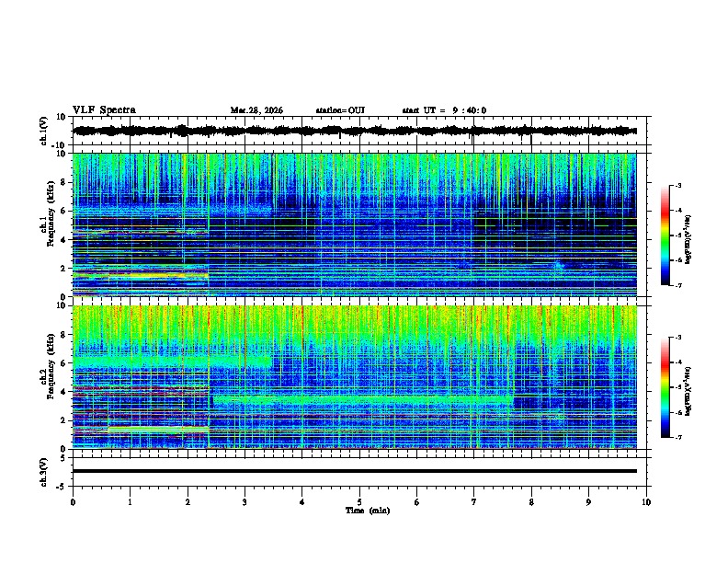The width and height of the screenshot is (728, 563).
Task: Click the "0" tick on the time axis
Action: click(x=73, y=502)
